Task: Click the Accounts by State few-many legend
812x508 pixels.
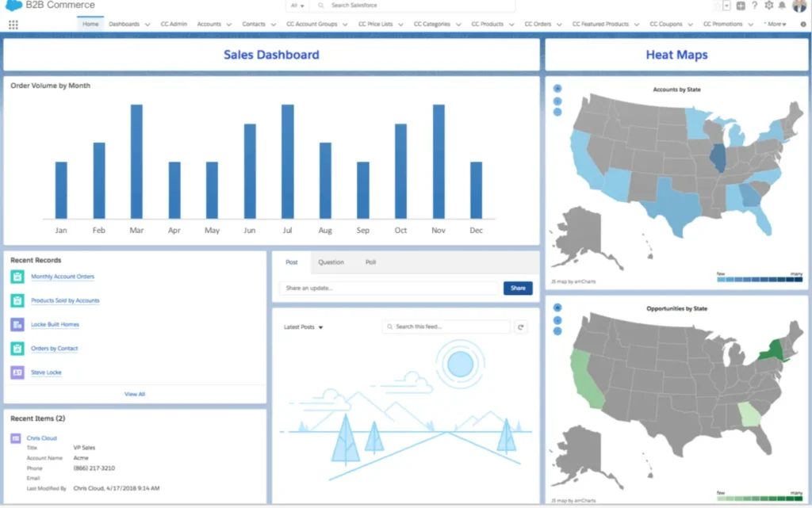Action: click(759, 277)
